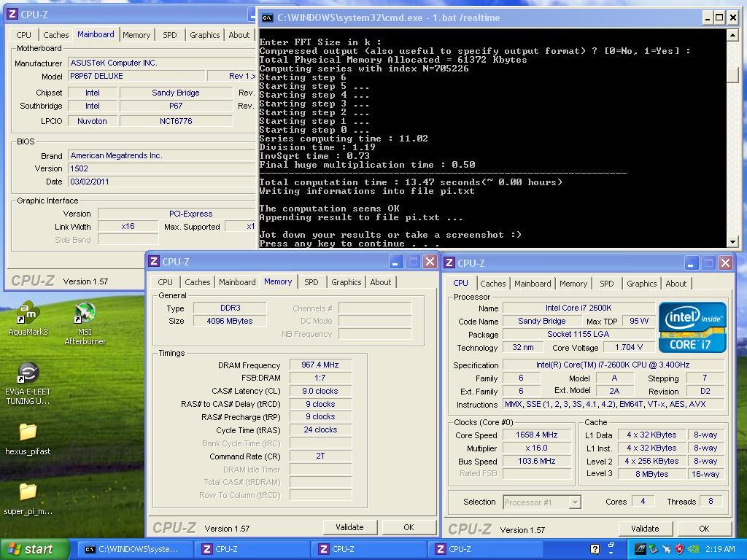Click the language bar help icon in taskbar
Viewport: 747px width, 560px height.
click(595, 549)
